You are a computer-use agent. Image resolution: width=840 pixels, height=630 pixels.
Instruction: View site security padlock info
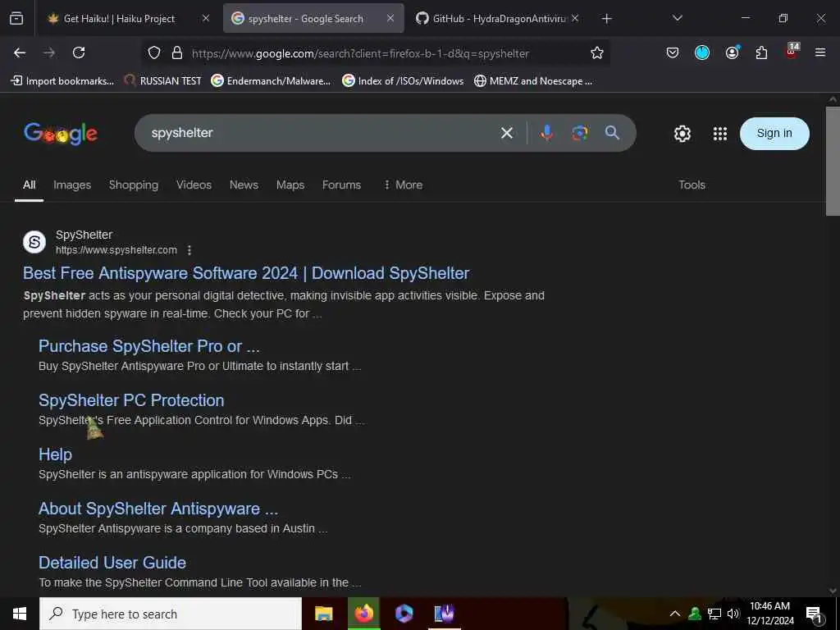tap(177, 52)
